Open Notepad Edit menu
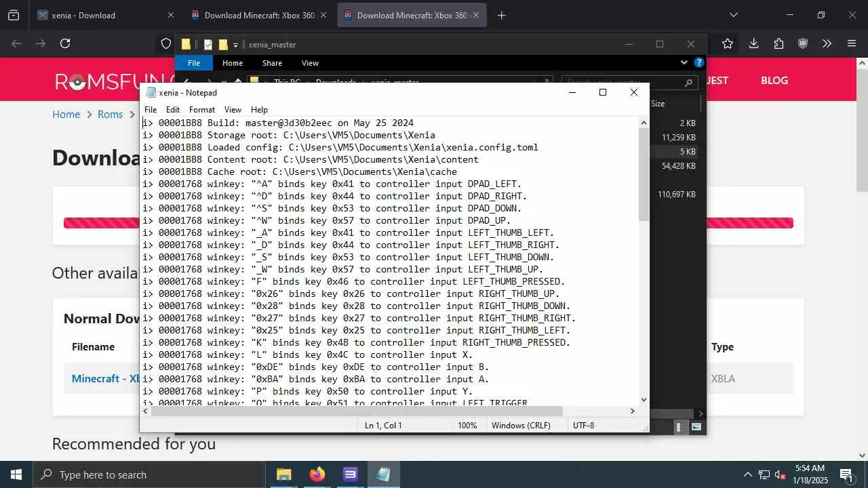The width and height of the screenshot is (868, 488). point(173,109)
